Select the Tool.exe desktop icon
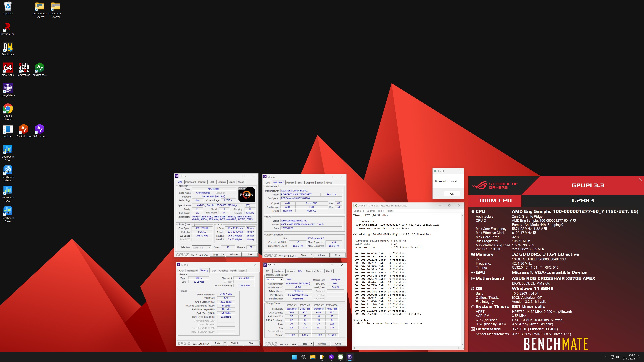Image resolution: width=644 pixels, height=362 pixels. pos(8,131)
